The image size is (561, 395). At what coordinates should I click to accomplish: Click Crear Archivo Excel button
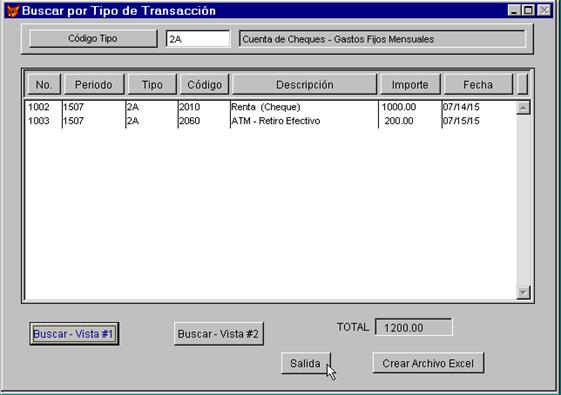pyautogui.click(x=428, y=363)
